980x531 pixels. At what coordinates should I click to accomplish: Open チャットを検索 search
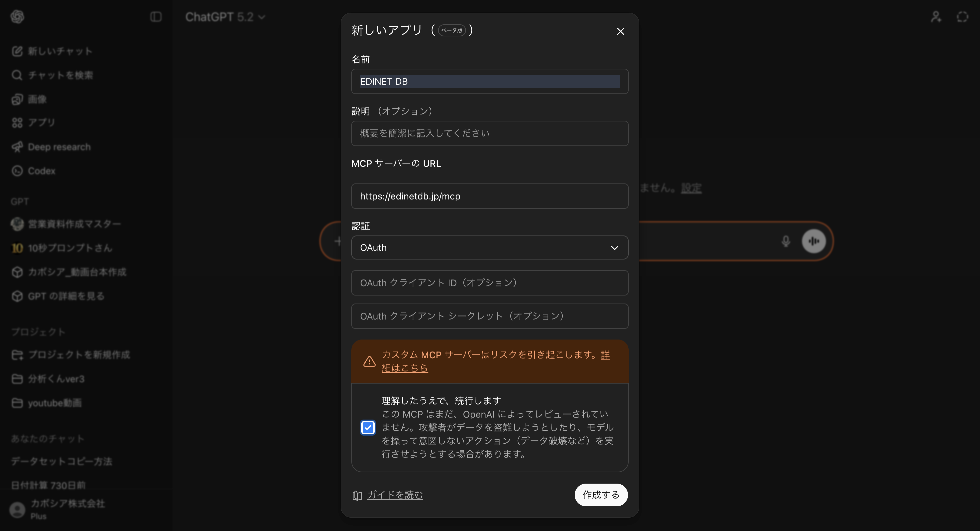tap(60, 75)
